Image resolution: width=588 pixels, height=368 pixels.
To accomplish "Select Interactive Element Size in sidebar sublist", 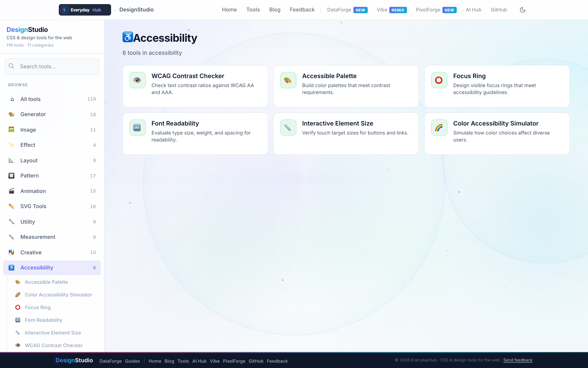I will (x=53, y=333).
